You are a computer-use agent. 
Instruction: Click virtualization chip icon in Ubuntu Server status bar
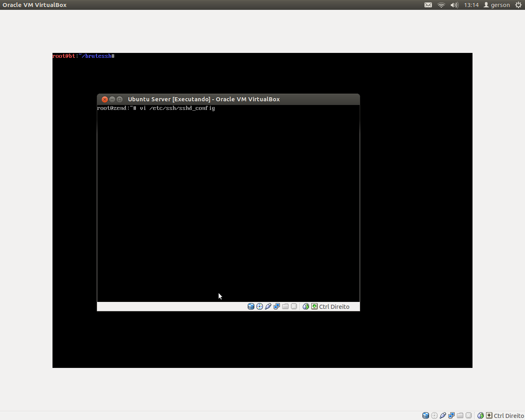pos(294,306)
